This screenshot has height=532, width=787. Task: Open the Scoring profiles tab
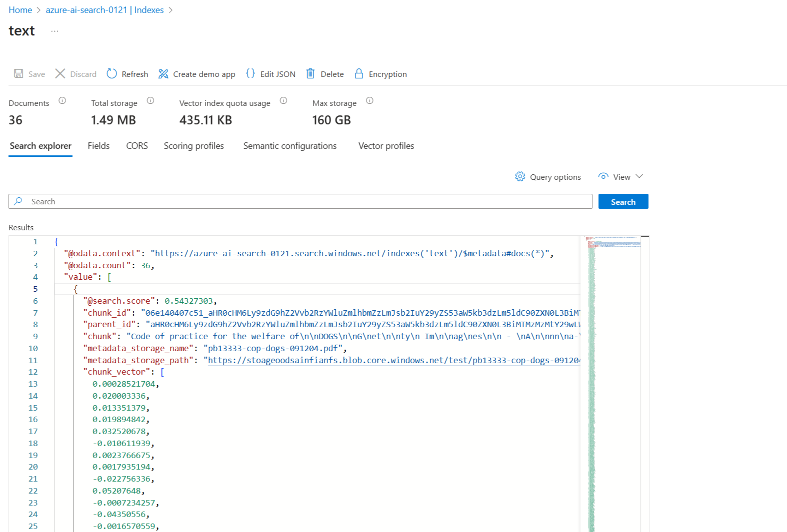(193, 146)
